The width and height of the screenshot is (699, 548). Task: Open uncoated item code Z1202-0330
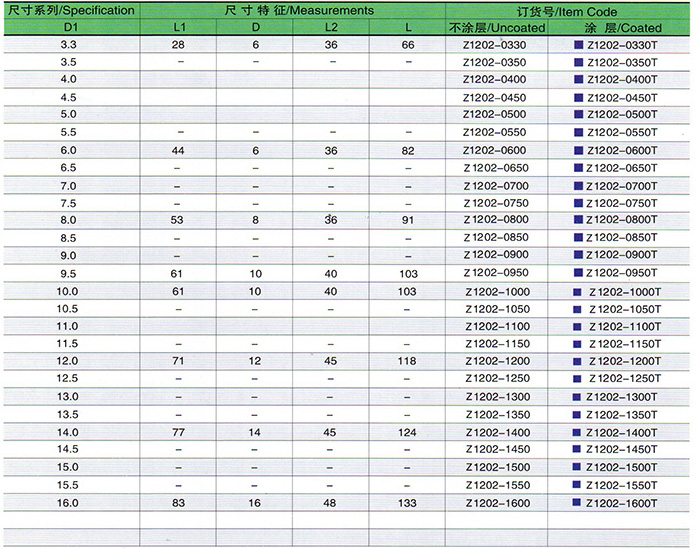point(495,46)
